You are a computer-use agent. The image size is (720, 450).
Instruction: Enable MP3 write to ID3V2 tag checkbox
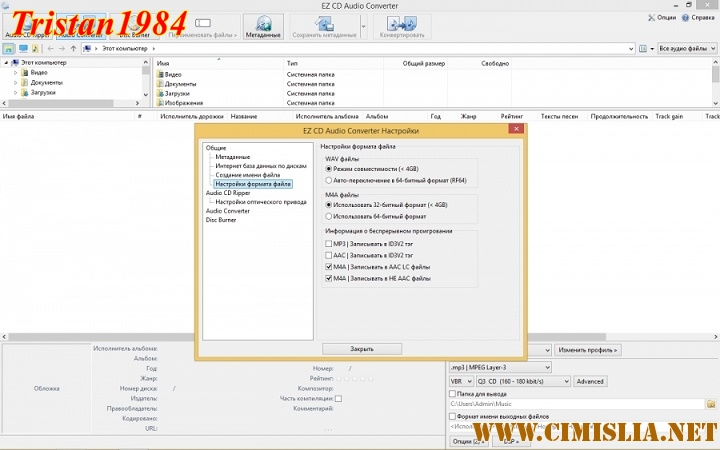point(329,243)
